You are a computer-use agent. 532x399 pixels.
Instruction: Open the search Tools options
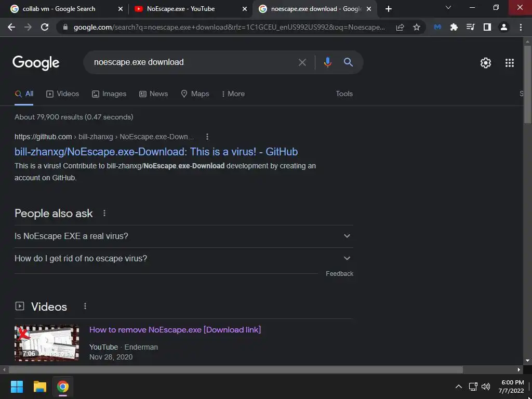[x=344, y=94]
